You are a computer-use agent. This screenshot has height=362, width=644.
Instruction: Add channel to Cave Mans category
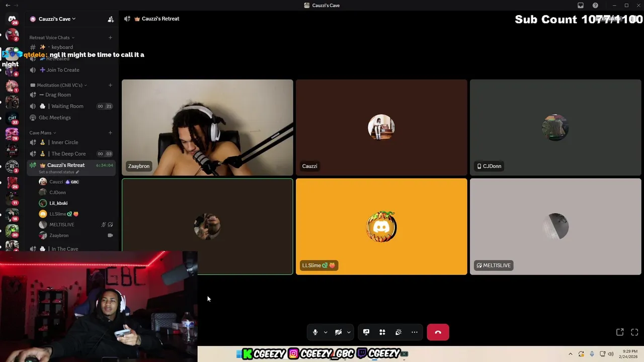110,133
